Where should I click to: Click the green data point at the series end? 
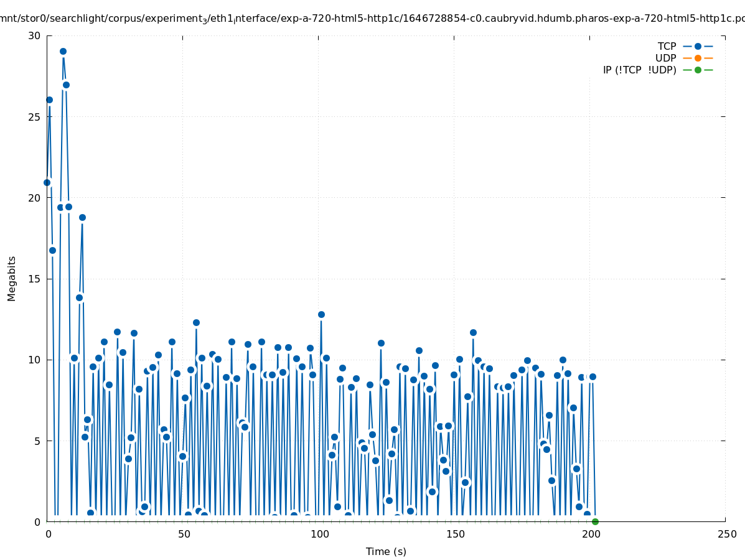click(x=595, y=521)
